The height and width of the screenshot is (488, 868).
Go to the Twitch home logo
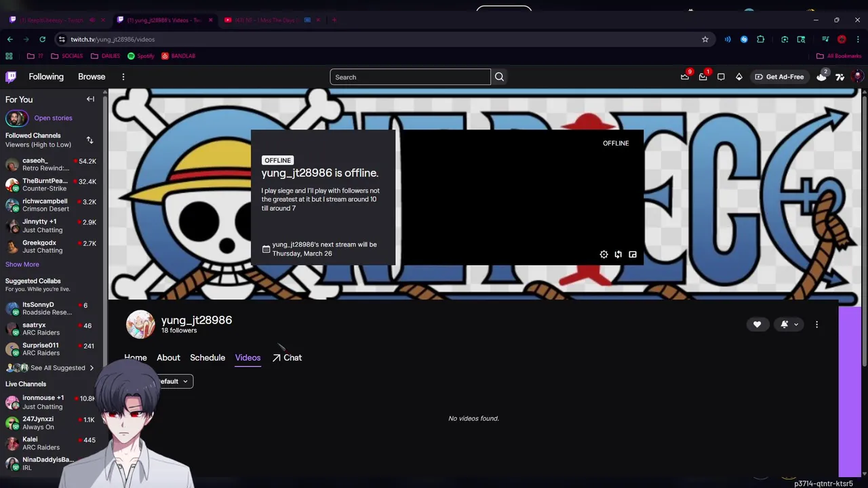(x=11, y=77)
